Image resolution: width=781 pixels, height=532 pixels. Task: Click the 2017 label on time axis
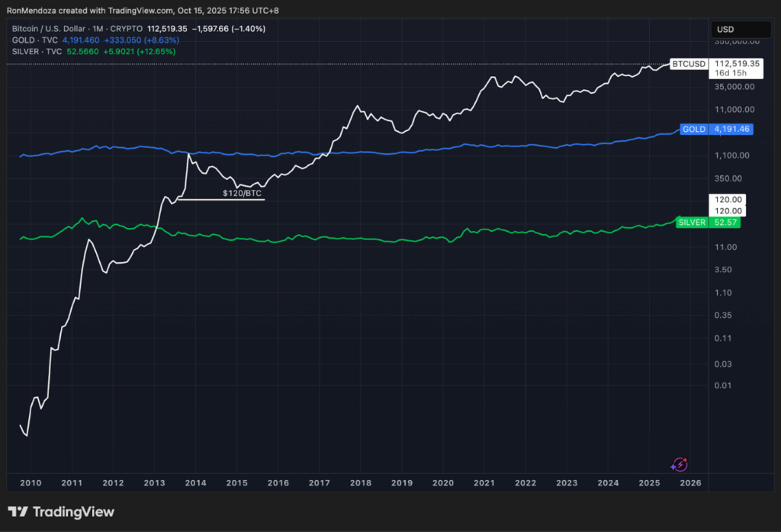tap(319, 483)
